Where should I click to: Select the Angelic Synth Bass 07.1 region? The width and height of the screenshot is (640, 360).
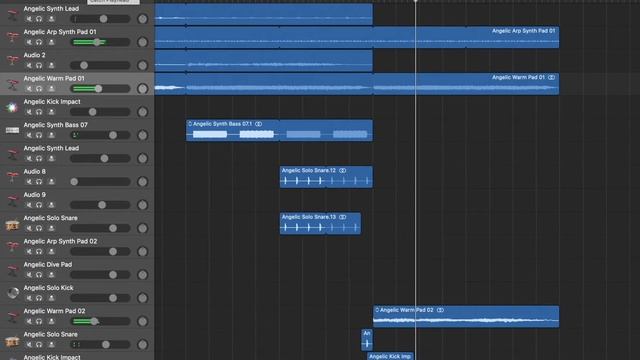coord(279,130)
